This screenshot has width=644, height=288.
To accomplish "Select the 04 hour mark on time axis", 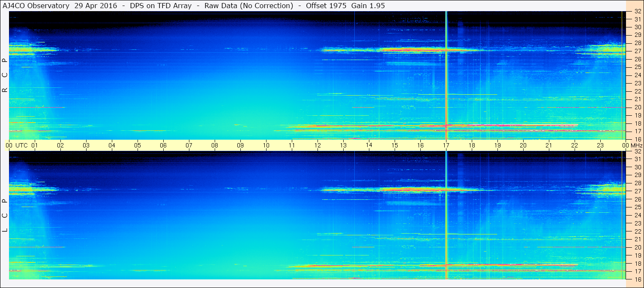I will (112, 145).
